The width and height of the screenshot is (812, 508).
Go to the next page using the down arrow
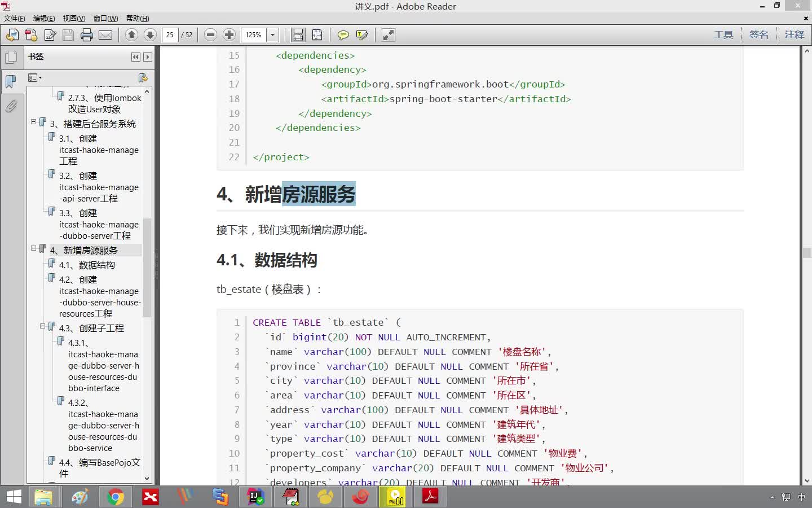[150, 35]
